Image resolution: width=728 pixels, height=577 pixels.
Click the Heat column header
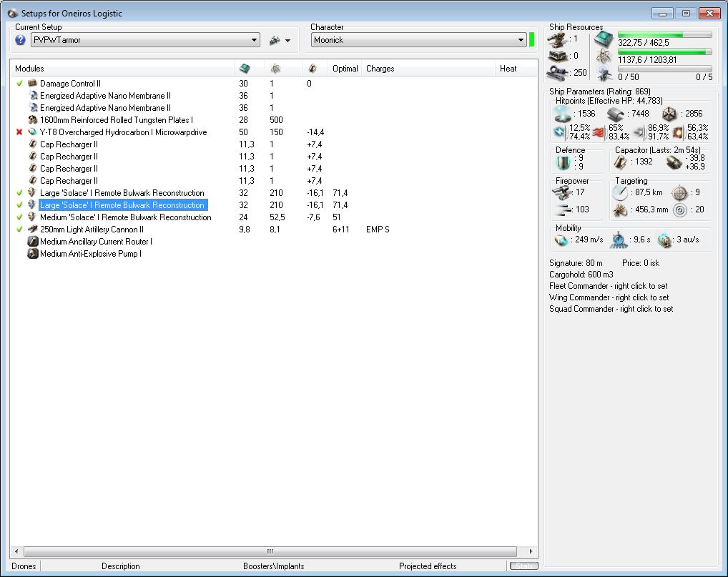[516, 68]
